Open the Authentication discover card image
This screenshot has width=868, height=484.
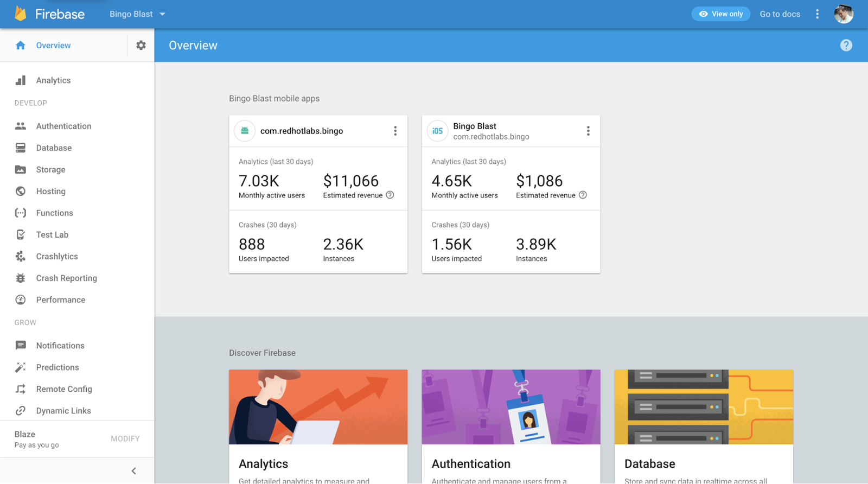(x=511, y=407)
